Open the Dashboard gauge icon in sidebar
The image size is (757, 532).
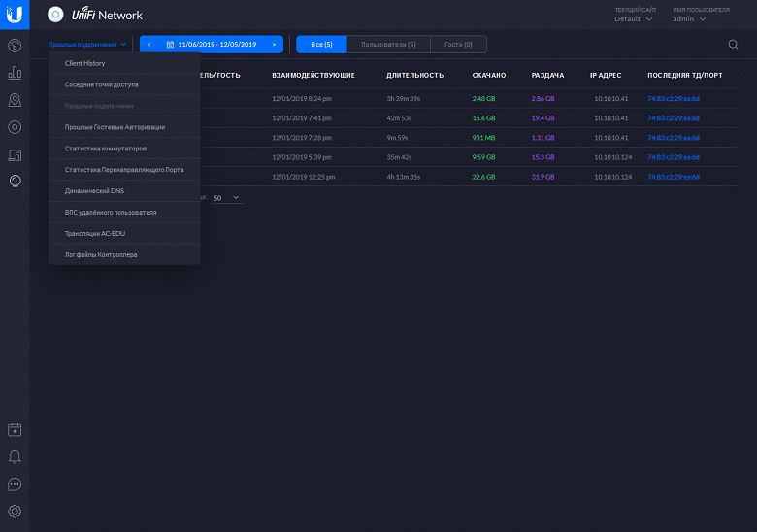[15, 45]
